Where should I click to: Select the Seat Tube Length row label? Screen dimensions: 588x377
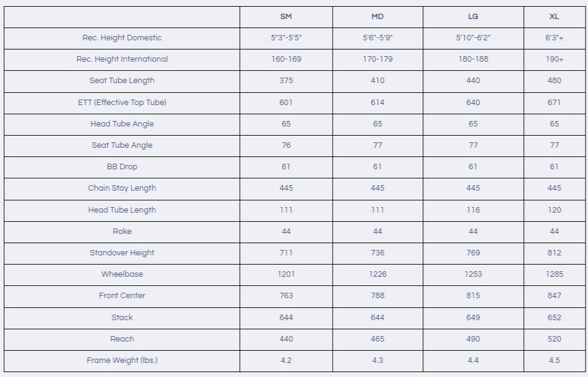pyautogui.click(x=122, y=81)
